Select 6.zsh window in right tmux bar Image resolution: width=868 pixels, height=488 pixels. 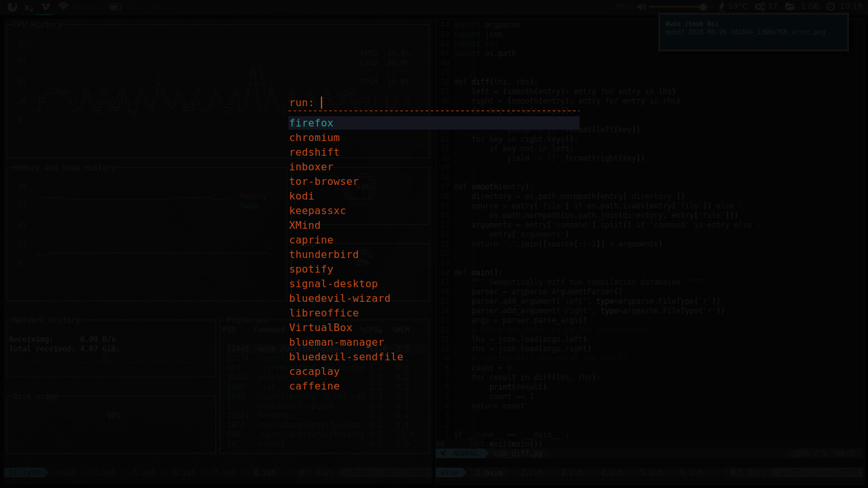coord(692,473)
